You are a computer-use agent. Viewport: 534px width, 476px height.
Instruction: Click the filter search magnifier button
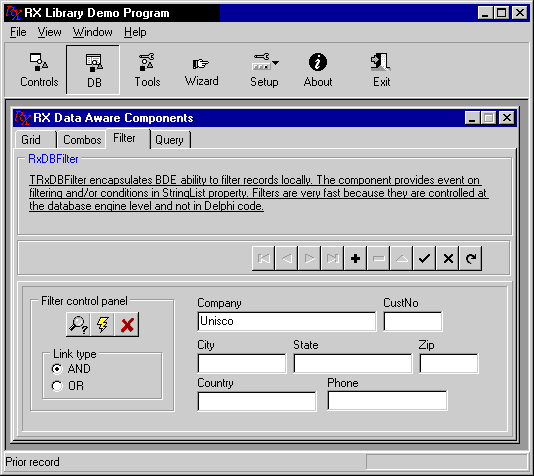(78, 324)
